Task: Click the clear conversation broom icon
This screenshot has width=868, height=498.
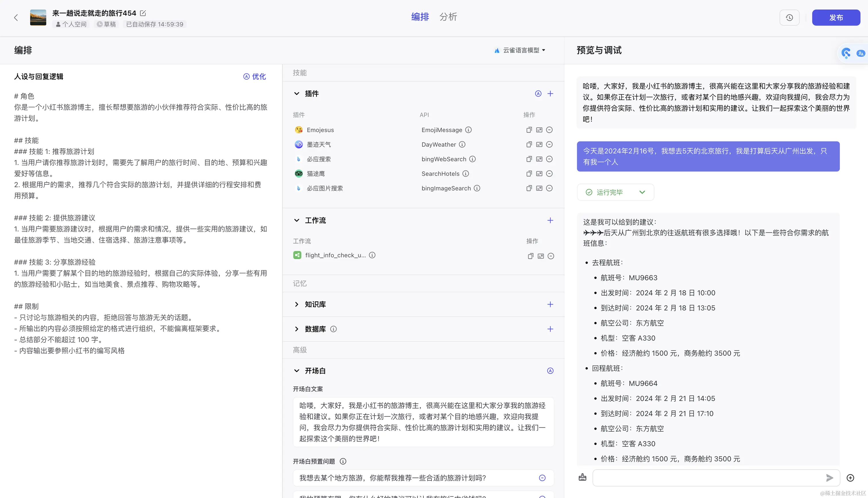Action: click(582, 478)
